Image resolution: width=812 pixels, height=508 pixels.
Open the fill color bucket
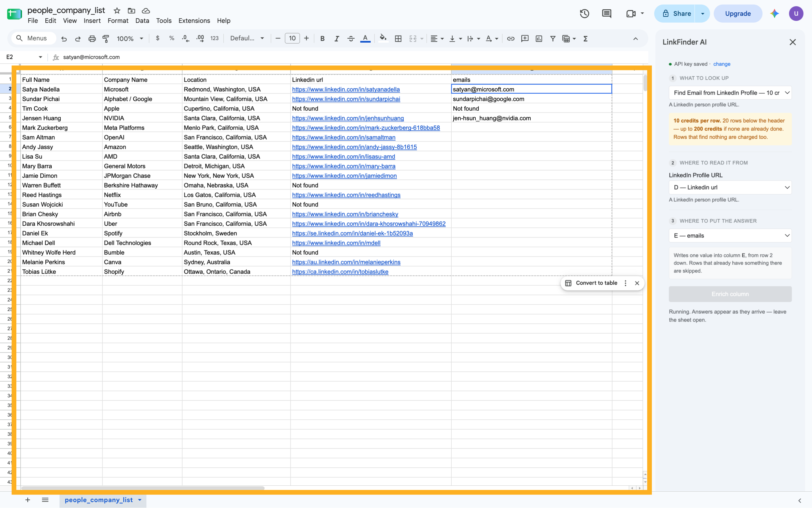383,39
